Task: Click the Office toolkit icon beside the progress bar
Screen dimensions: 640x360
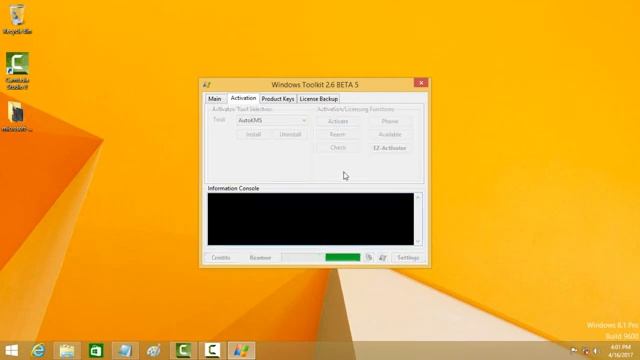Action: click(369, 257)
